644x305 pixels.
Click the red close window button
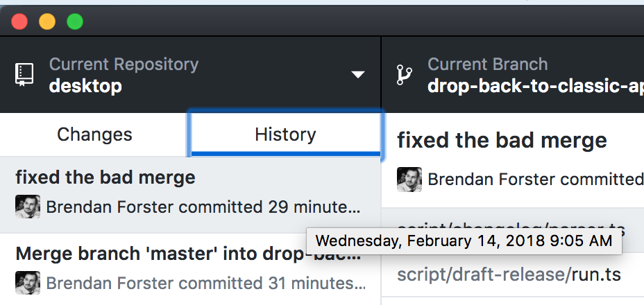coord(19,21)
